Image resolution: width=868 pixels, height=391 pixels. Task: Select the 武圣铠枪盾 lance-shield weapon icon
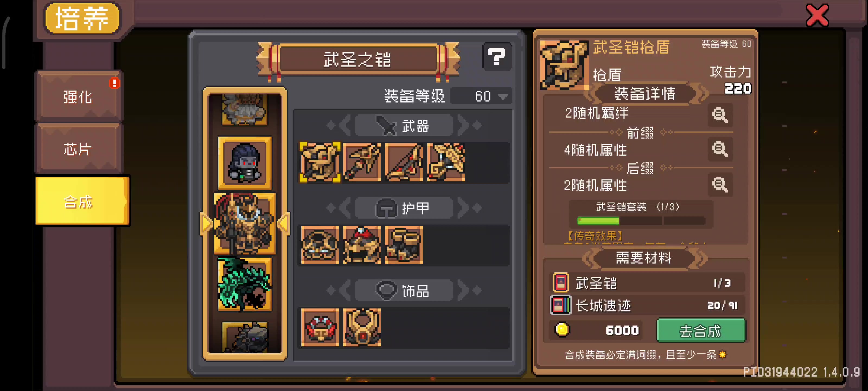(x=320, y=162)
